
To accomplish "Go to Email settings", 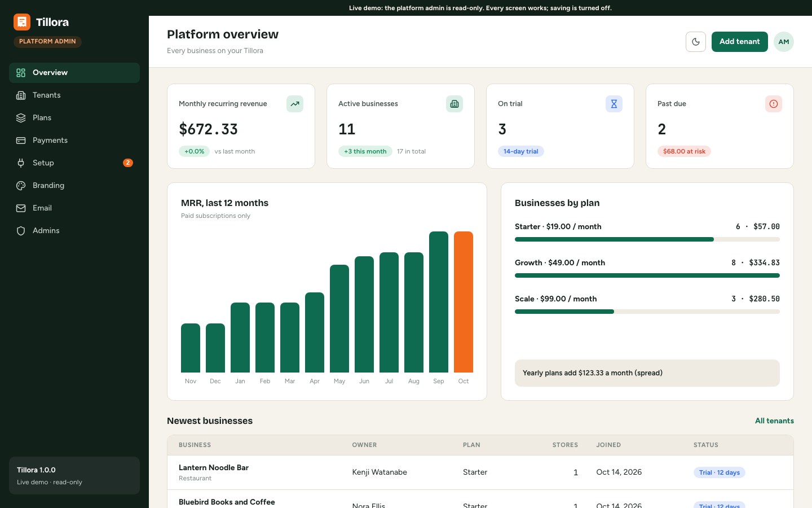I will (74, 208).
